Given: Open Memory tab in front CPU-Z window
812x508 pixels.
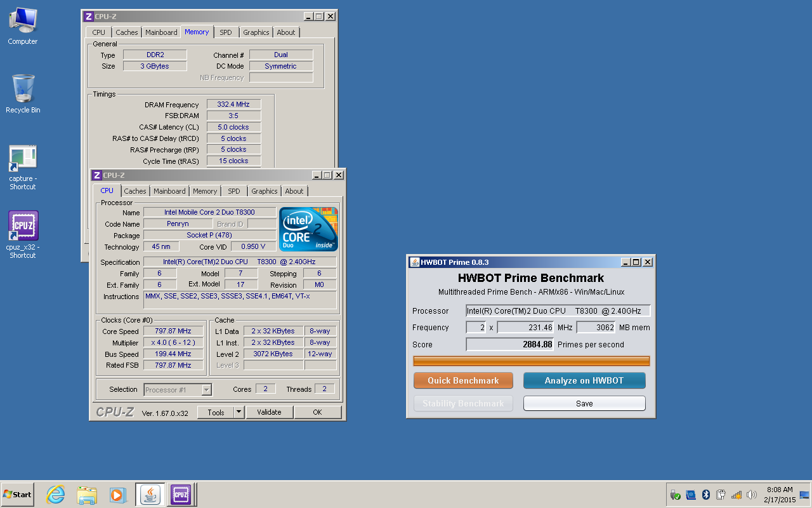Looking at the screenshot, I should point(205,191).
